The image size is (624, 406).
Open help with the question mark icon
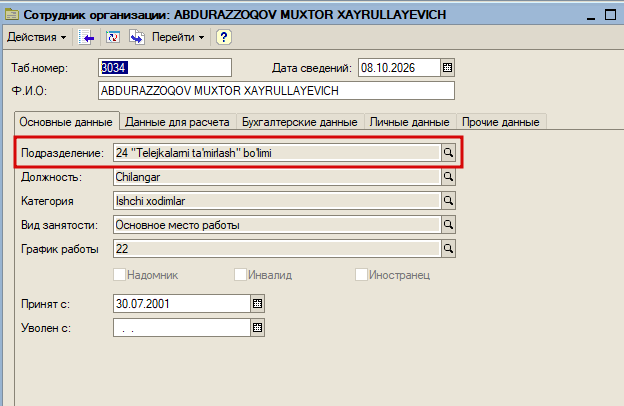tap(224, 37)
